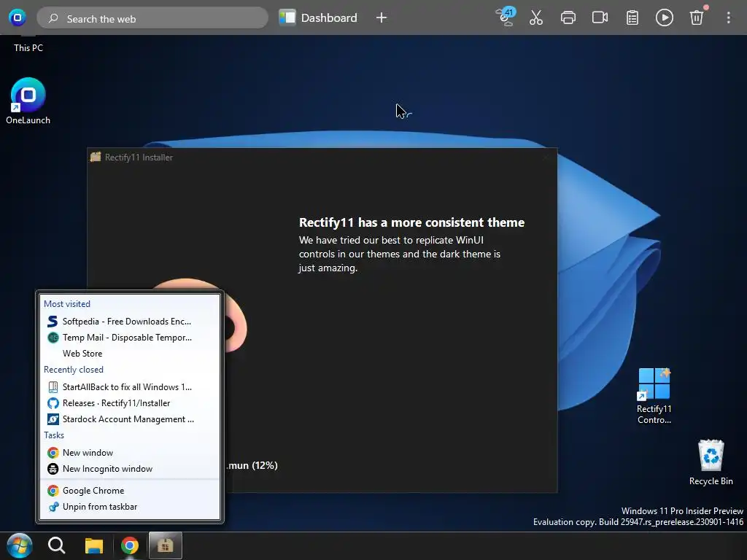Viewport: 747px width, 560px height.
Task: Reopen StartAllBack to fix all Windows entry
Action: [130, 387]
